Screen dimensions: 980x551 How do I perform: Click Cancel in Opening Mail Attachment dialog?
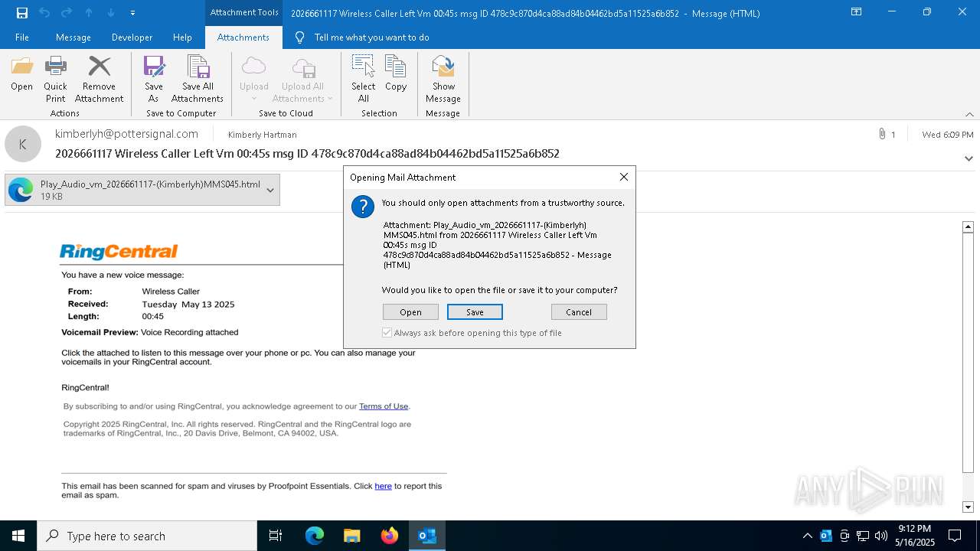tap(579, 311)
